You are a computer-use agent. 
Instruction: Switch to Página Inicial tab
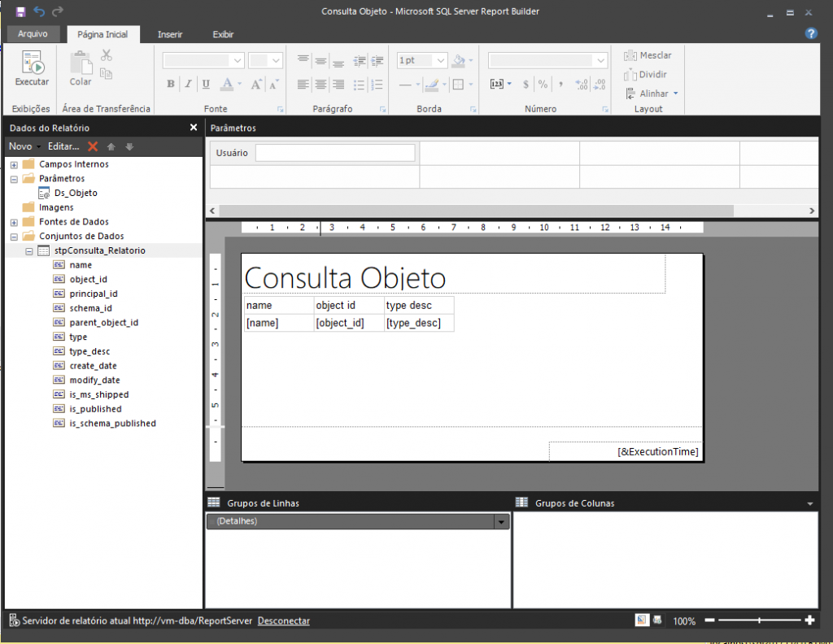tap(102, 34)
